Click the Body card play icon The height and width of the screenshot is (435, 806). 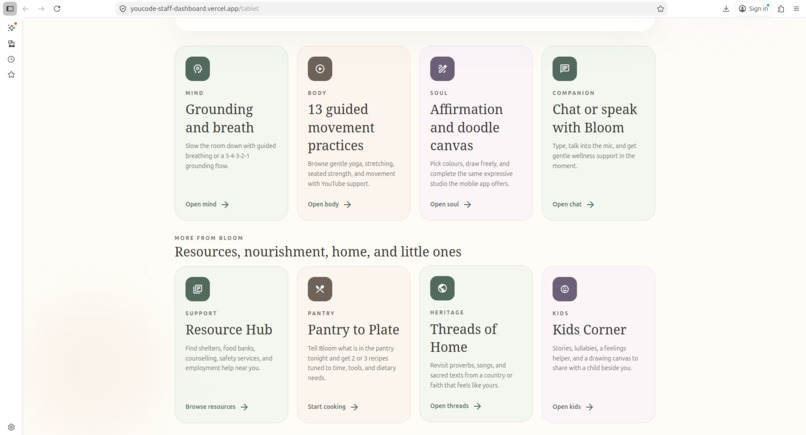pyautogui.click(x=320, y=69)
